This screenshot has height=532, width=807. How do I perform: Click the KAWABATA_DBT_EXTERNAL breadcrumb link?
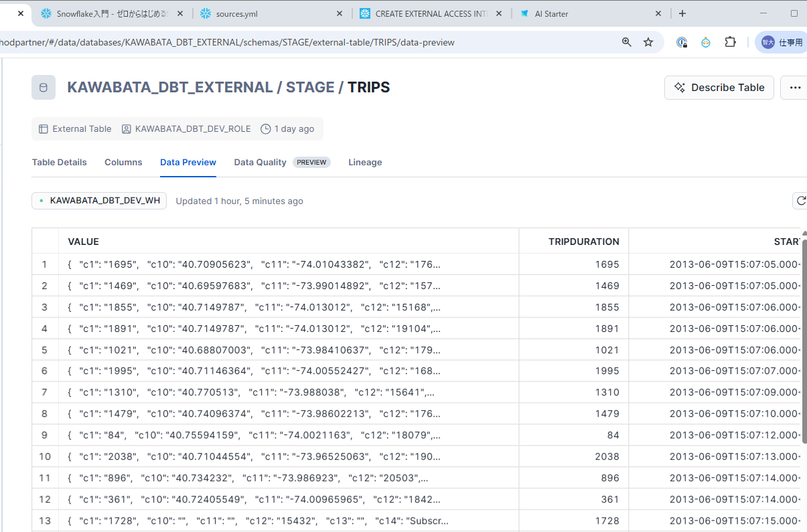[x=170, y=87]
